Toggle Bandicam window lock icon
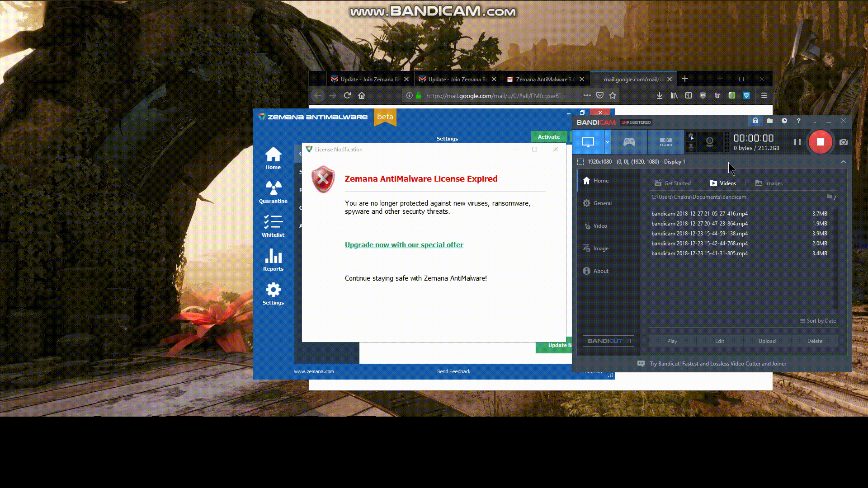Screen dimensions: 868x488 point(755,121)
